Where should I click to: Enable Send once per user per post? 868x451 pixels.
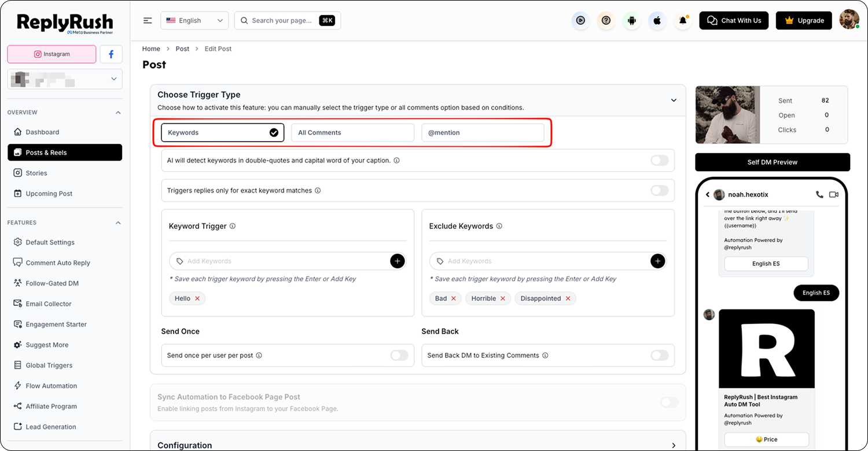click(399, 355)
